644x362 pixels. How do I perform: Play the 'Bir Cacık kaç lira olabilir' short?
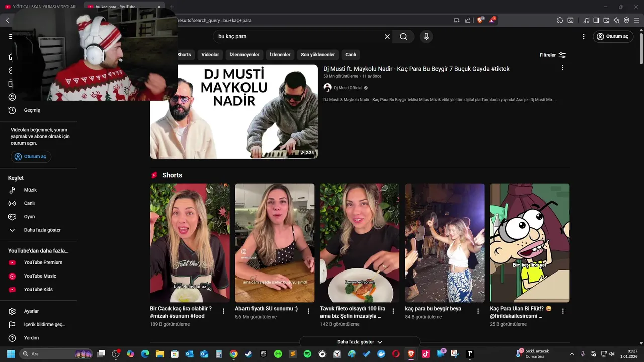(190, 243)
